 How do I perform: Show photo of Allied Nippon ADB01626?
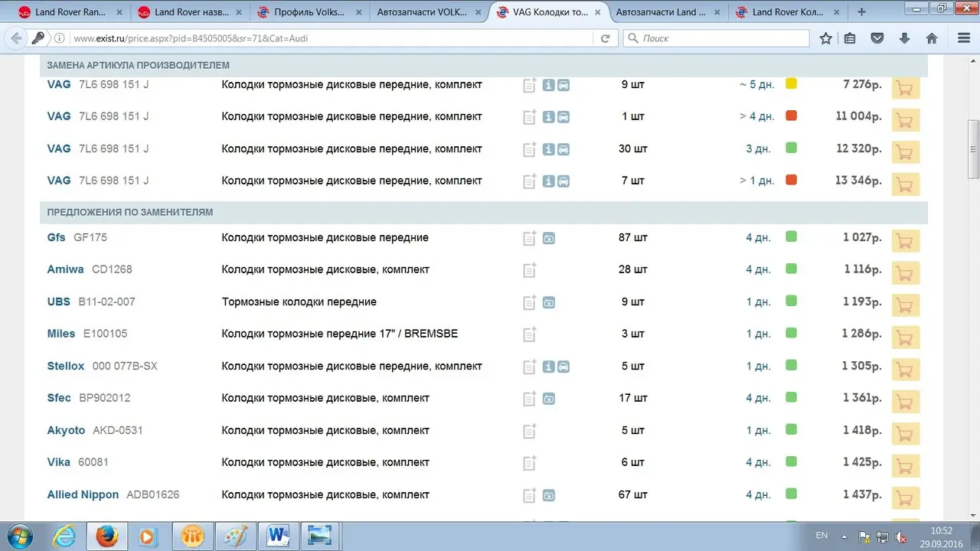(549, 495)
